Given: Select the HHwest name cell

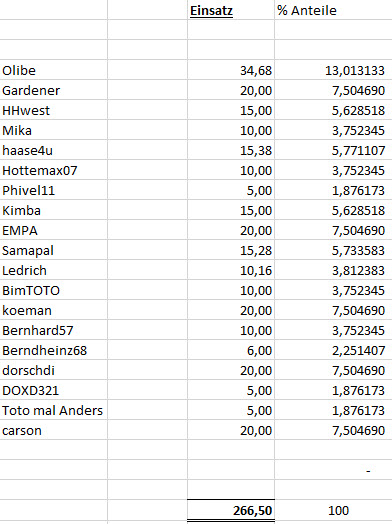Looking at the screenshot, I should 53,110.
